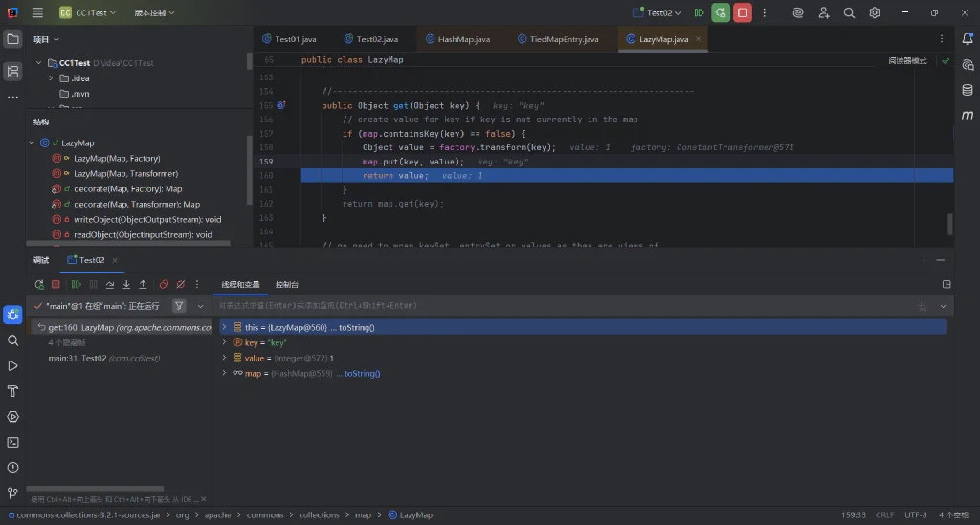
Task: Open the Debug tool window bug icon
Action: pos(12,315)
